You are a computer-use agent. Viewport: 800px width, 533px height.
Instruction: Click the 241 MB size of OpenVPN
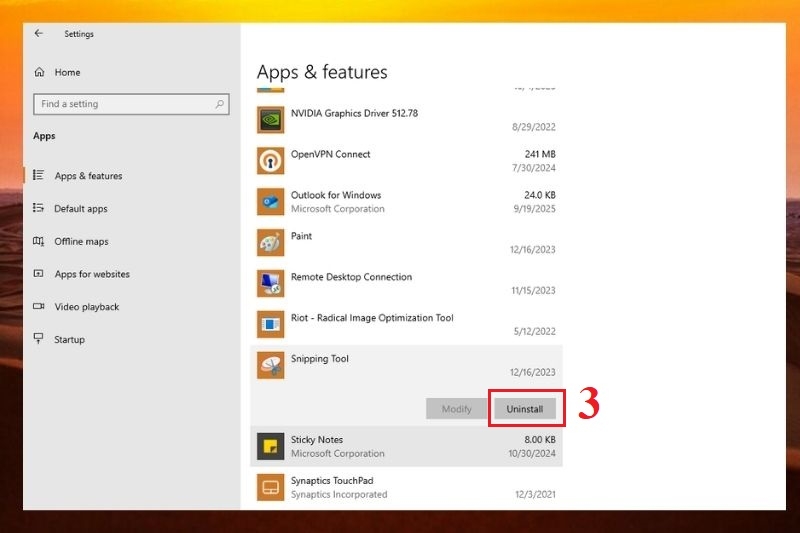coord(540,154)
